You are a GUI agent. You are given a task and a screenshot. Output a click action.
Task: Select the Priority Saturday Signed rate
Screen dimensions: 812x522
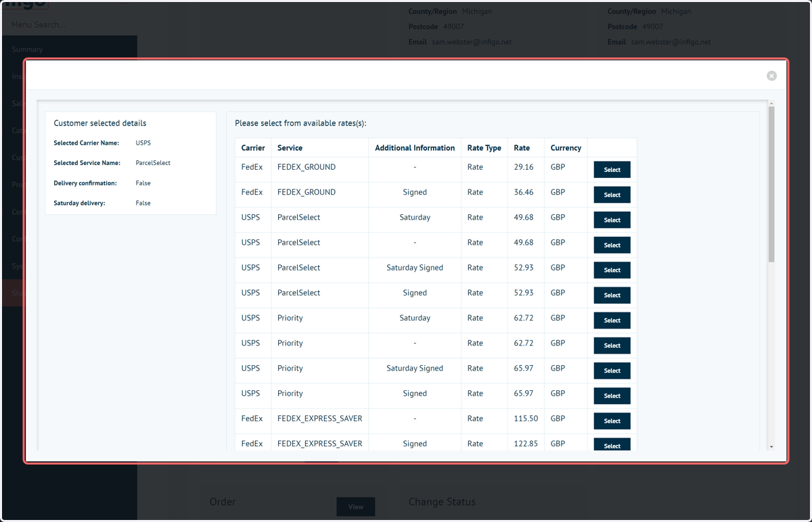tap(612, 371)
